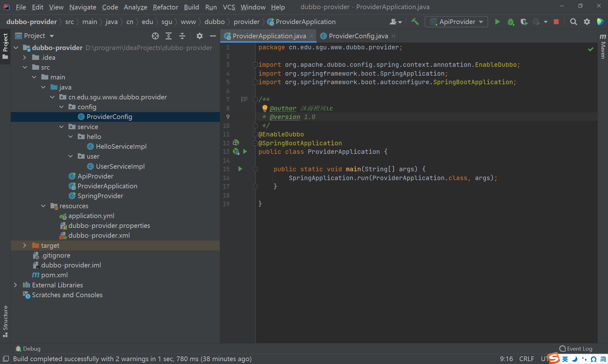Switch to ProviderConfig.java editor tab
608x364 pixels.
click(x=358, y=36)
